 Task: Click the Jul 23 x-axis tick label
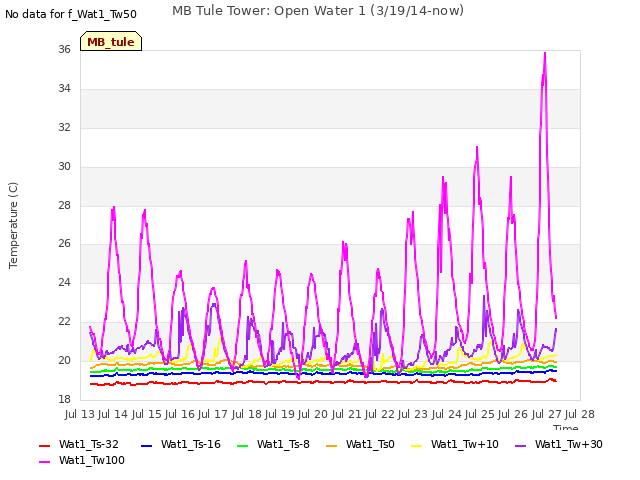point(413,414)
